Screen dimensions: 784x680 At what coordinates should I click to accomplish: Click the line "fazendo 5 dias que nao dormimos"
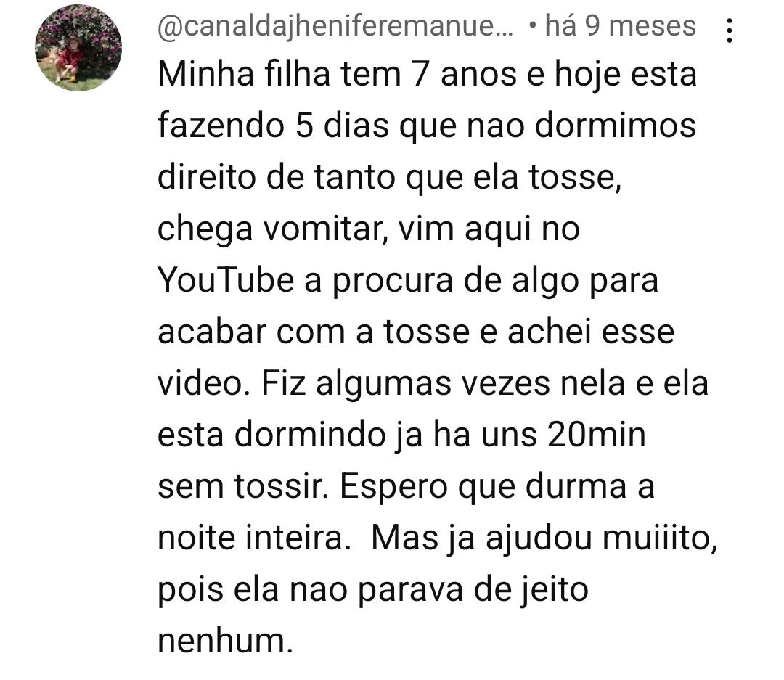point(427,126)
